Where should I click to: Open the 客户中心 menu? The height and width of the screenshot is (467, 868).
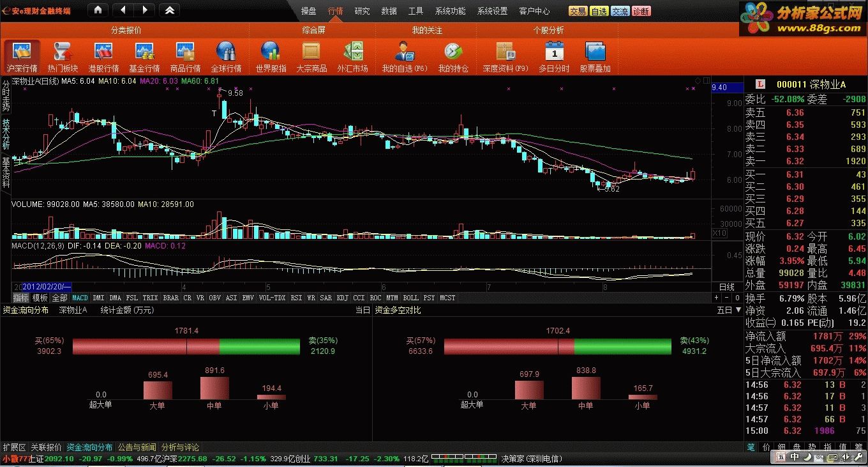pos(535,11)
